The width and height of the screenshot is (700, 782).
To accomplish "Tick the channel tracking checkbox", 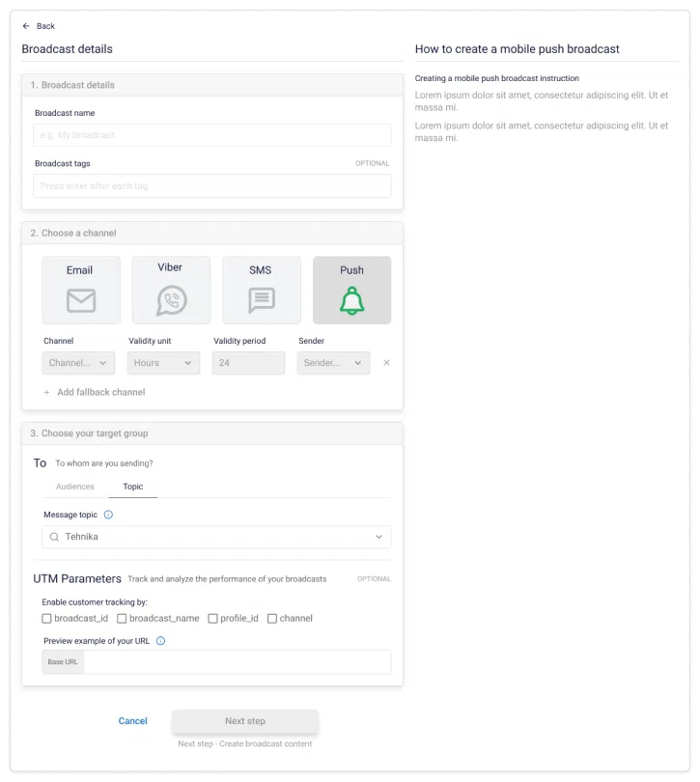I will [272, 618].
